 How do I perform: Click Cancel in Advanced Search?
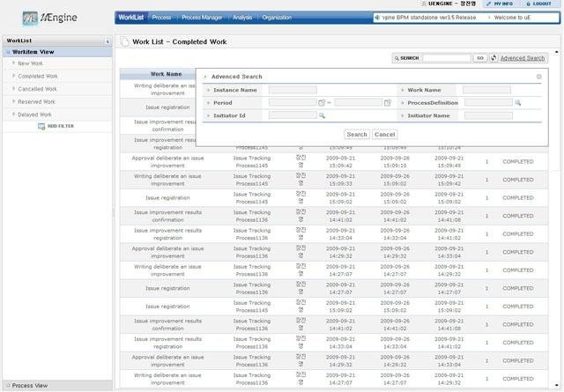pos(384,135)
